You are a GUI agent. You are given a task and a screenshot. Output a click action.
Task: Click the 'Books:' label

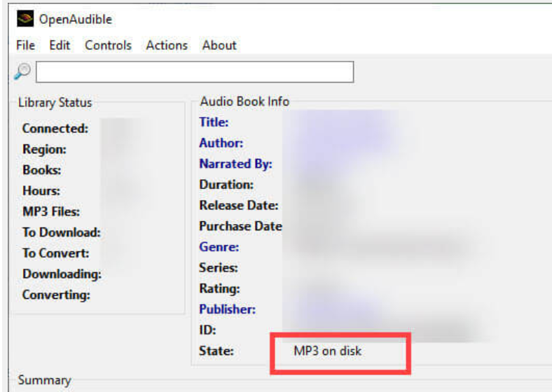pos(41,170)
